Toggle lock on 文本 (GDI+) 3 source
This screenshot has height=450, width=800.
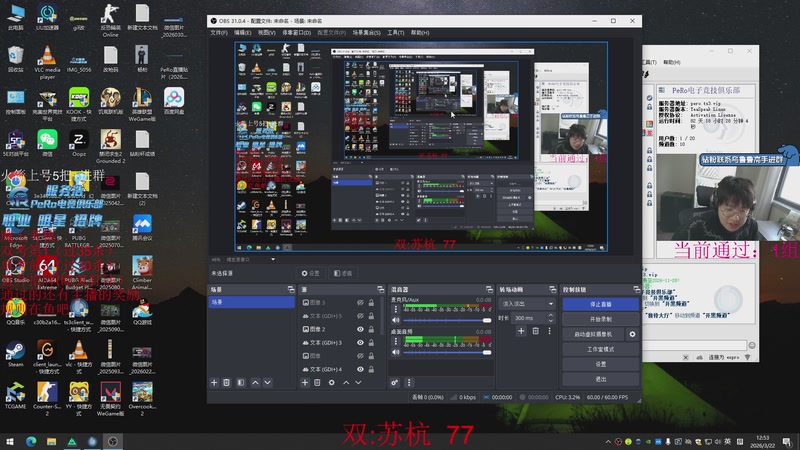coord(371,342)
